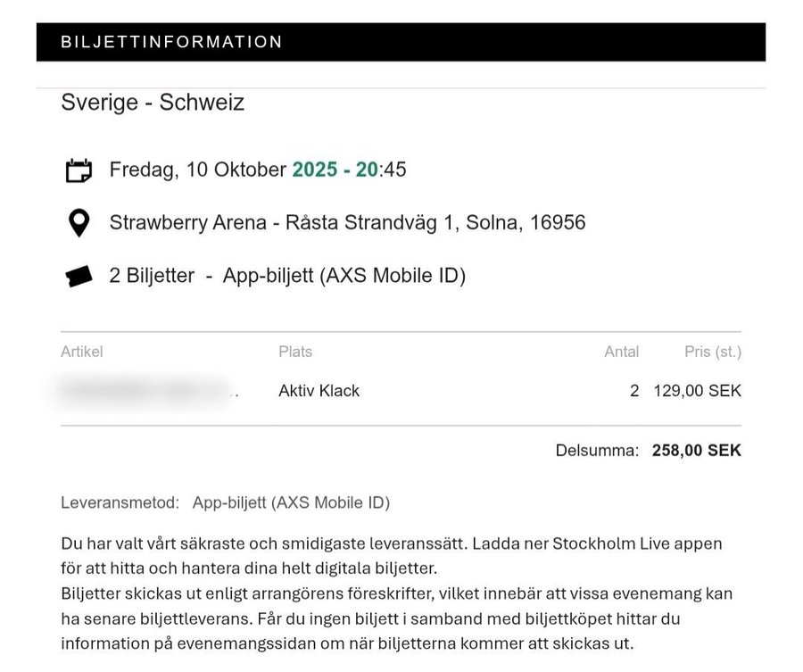Click the Antal column header
This screenshot has height=672, width=803.
pyautogui.click(x=621, y=352)
